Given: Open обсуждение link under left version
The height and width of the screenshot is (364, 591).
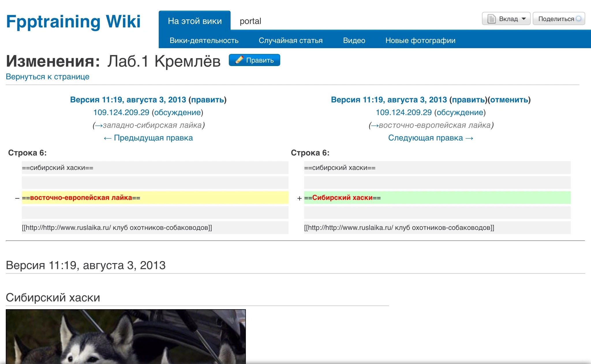Looking at the screenshot, I should pos(177,112).
